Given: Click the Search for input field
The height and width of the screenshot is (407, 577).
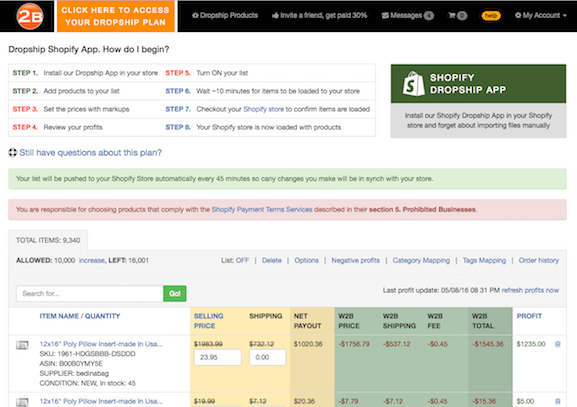Looking at the screenshot, I should pos(90,294).
